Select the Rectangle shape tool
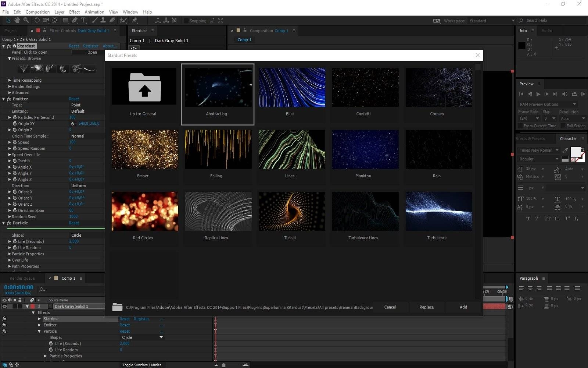 click(x=66, y=20)
